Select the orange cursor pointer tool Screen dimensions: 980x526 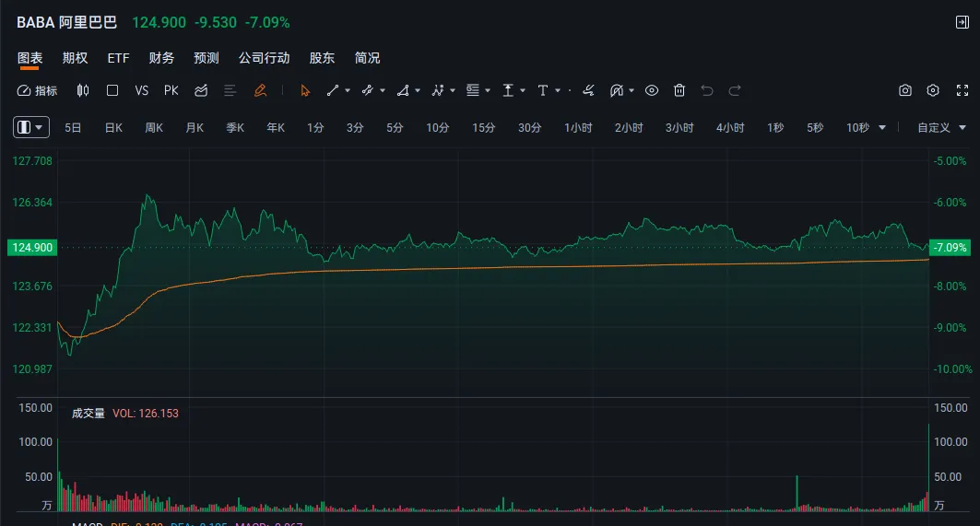click(x=306, y=90)
